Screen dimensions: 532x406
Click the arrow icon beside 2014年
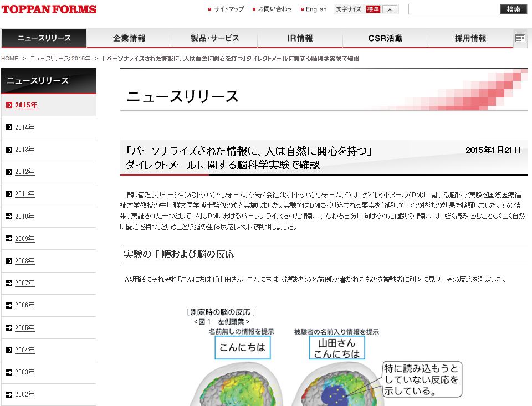(x=9, y=127)
